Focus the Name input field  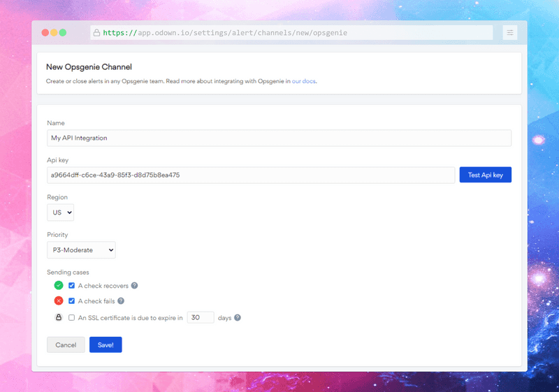tap(279, 138)
